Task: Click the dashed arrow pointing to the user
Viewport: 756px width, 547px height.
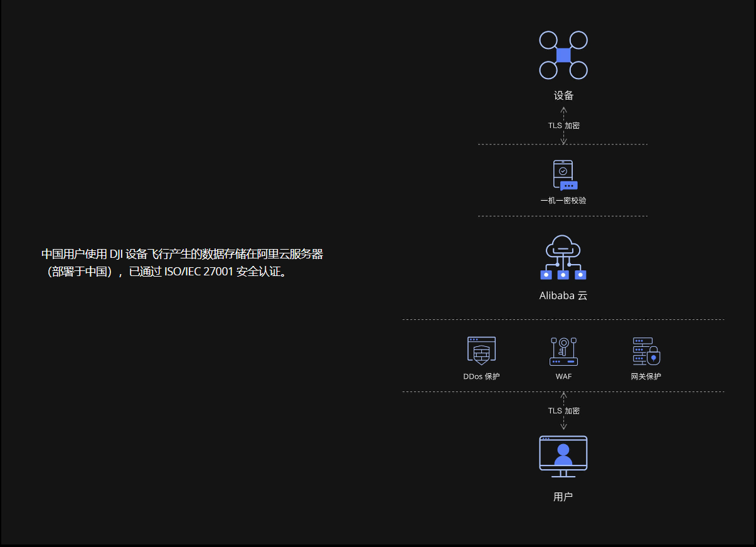Action: [563, 423]
